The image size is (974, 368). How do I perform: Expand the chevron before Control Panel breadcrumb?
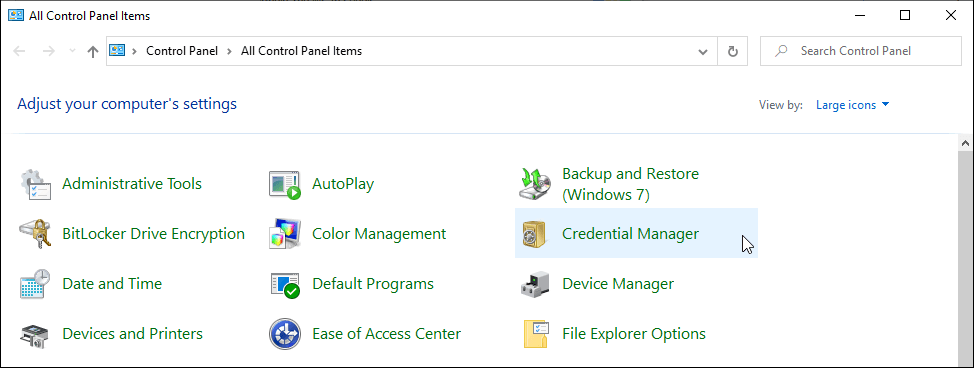(135, 51)
